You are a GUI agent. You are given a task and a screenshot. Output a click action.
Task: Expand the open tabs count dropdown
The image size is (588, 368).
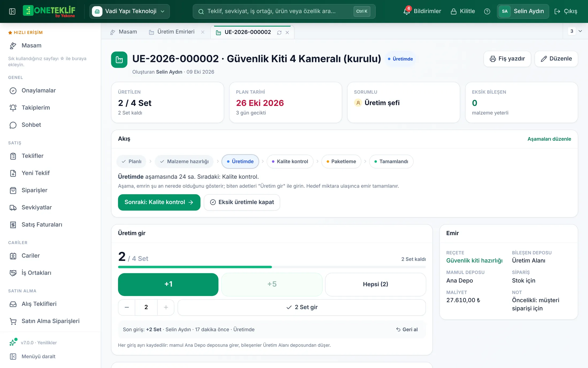tap(575, 31)
